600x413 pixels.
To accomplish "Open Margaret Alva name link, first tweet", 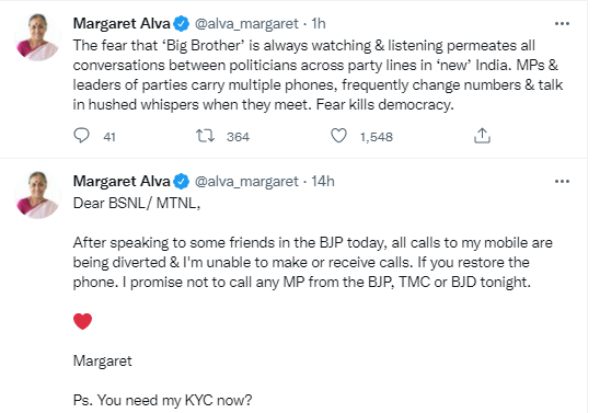I will 122,21.
